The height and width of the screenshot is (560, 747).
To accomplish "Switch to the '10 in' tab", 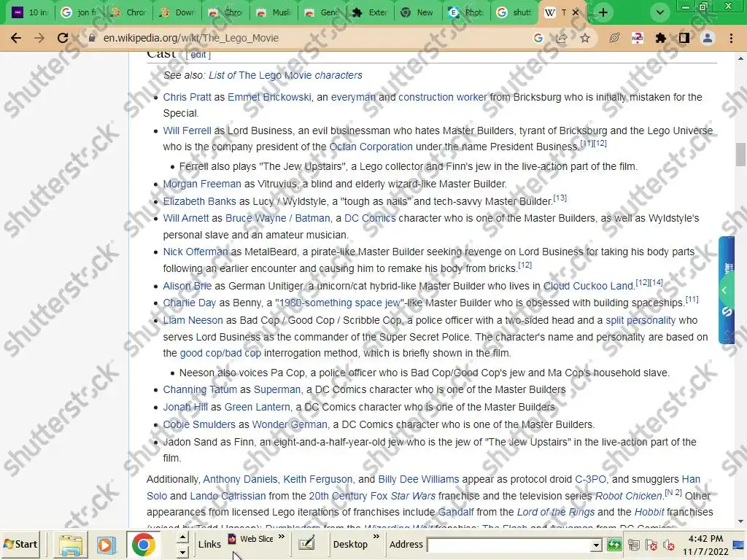I will 30,12.
